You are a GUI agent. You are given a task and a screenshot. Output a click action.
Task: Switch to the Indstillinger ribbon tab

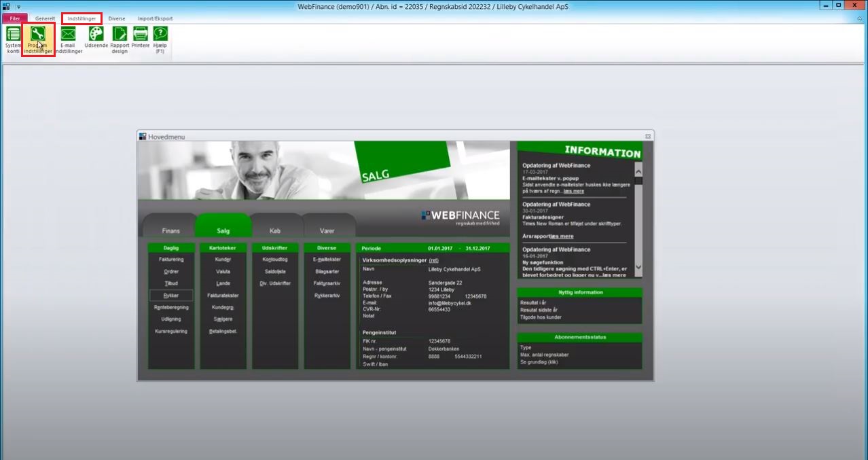(x=82, y=18)
